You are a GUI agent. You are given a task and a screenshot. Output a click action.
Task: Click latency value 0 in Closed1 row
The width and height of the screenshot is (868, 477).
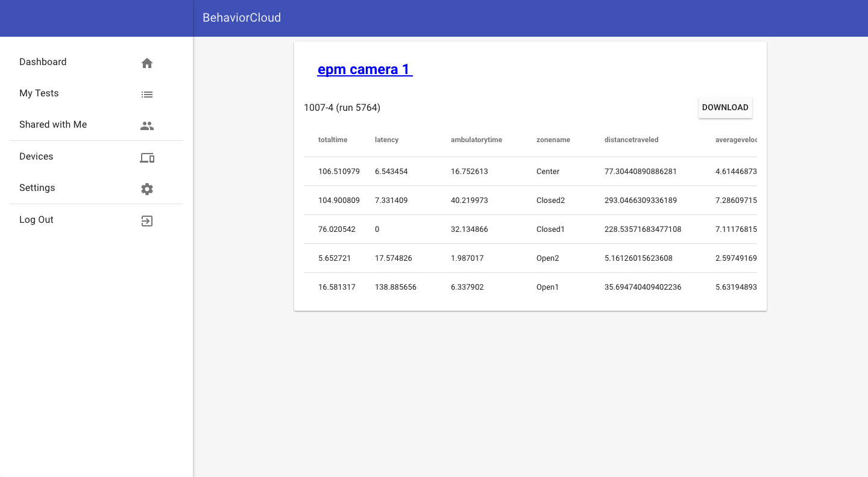click(377, 229)
